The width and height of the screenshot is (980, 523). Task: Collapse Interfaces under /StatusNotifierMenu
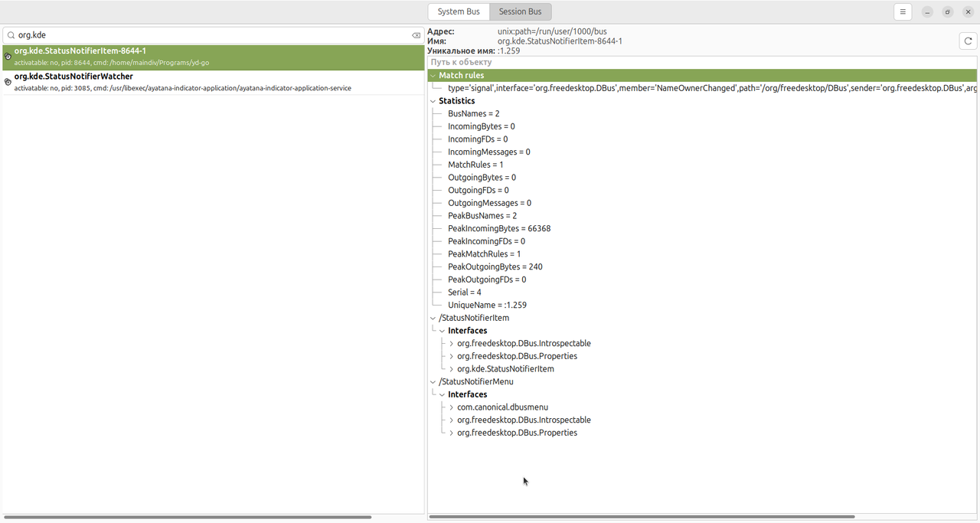(442, 394)
